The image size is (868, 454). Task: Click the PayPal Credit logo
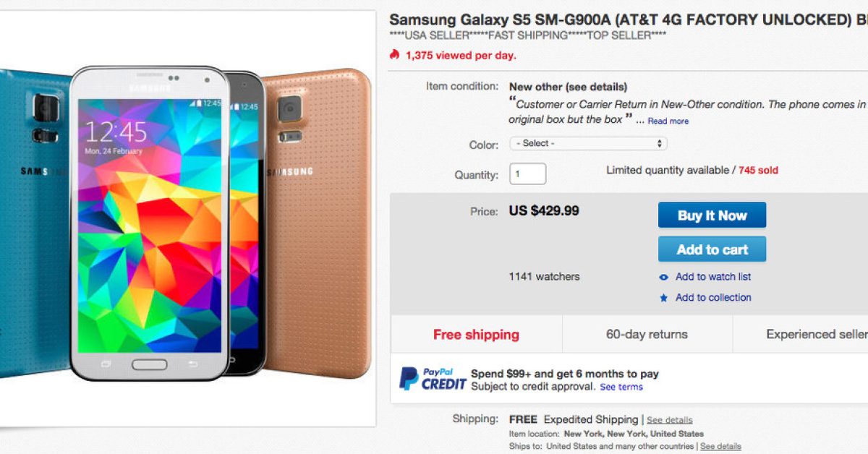[433, 379]
